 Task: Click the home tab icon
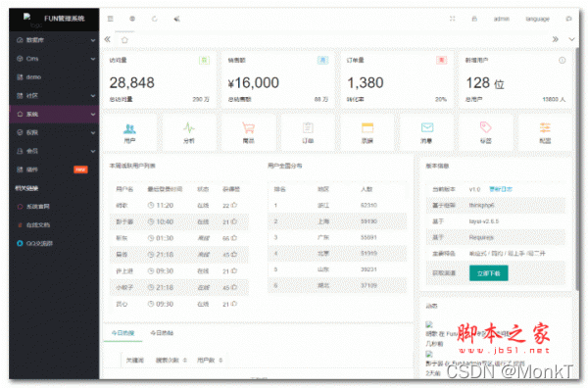(x=124, y=40)
